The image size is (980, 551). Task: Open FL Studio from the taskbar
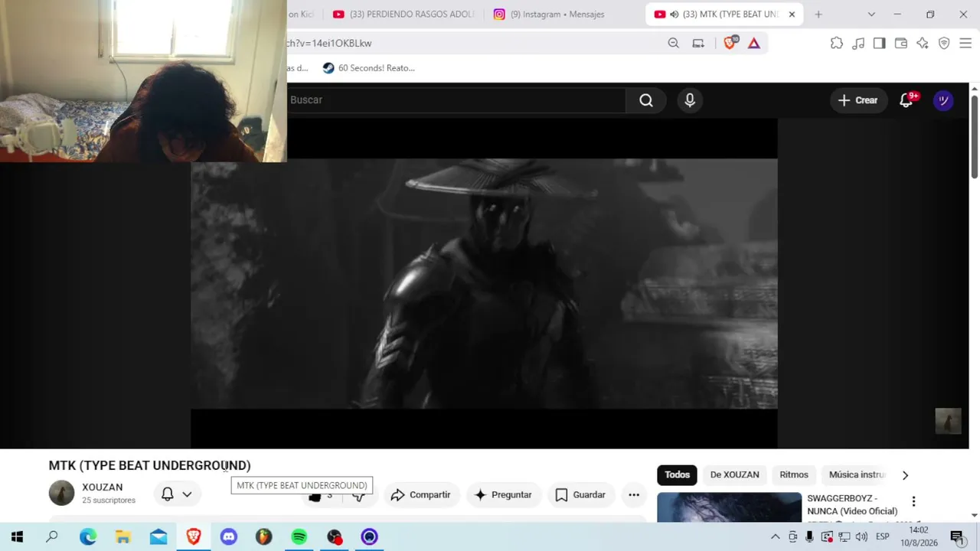(264, 537)
